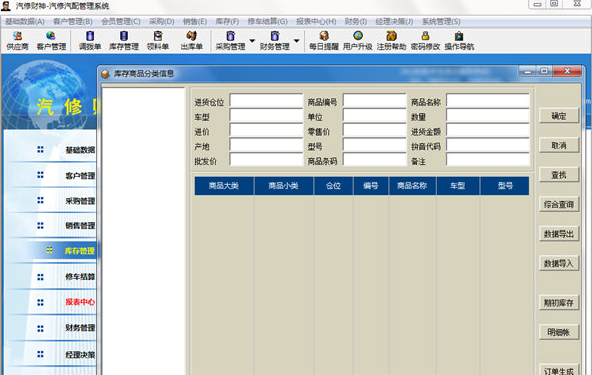The width and height of the screenshot is (592, 375).
Task: Open the 客户管理(B) menu
Action: (73, 22)
